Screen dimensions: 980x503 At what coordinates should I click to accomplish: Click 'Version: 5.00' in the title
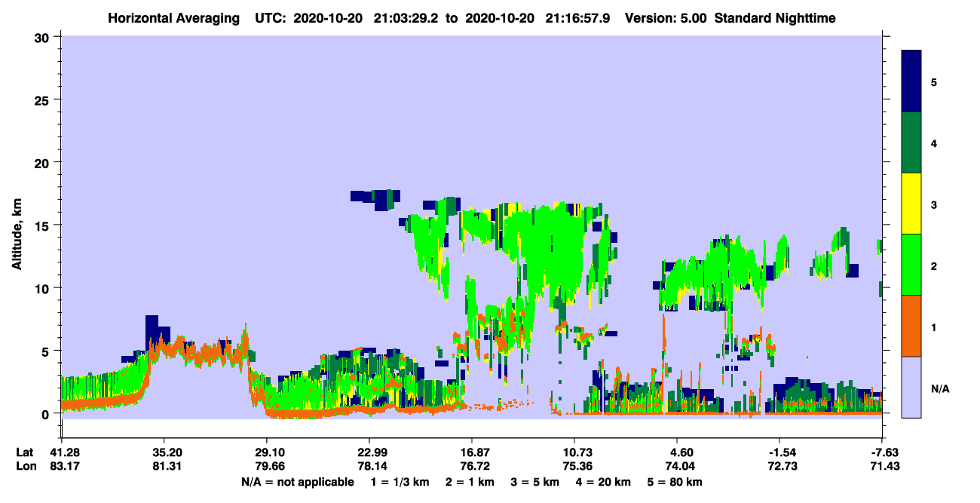(x=666, y=17)
